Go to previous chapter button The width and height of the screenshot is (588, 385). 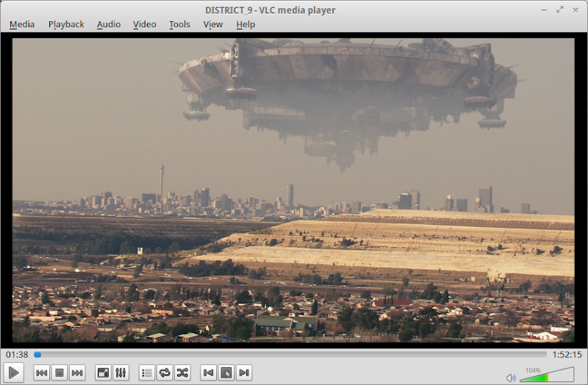pos(208,373)
